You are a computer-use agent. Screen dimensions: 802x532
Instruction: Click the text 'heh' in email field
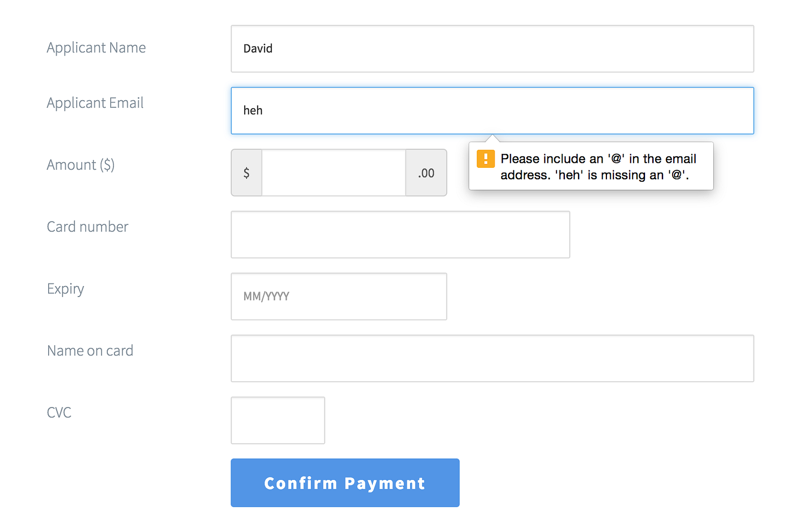point(253,110)
